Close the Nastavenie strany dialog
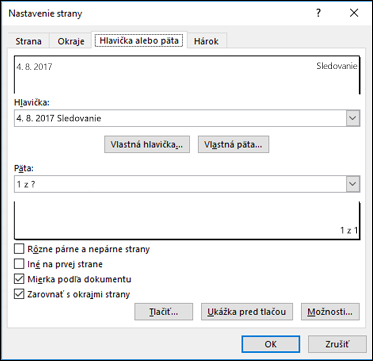The width and height of the screenshot is (373, 361). (354, 13)
